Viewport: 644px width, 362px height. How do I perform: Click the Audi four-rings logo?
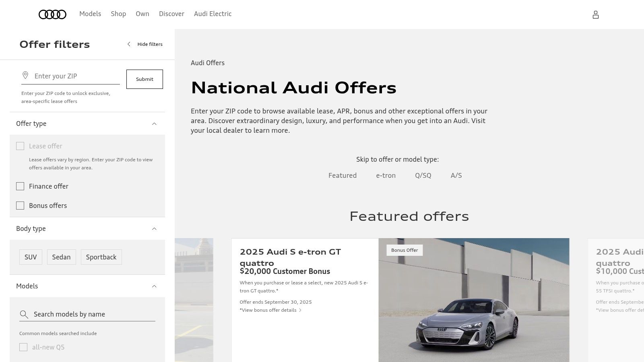tap(52, 14)
